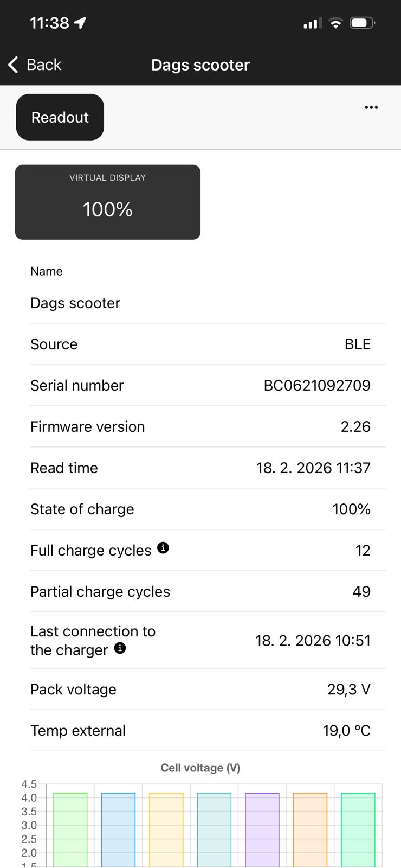Tap the location arrow icon near clock

click(x=80, y=23)
